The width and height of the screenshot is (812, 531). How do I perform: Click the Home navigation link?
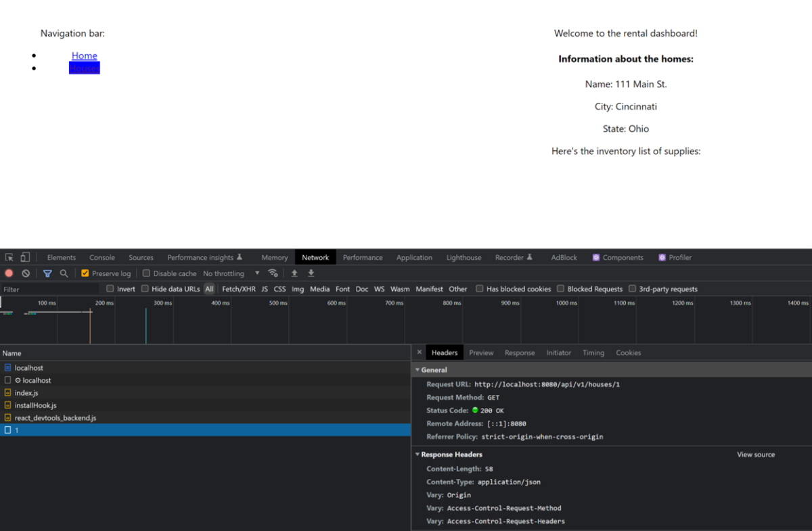[84, 55]
